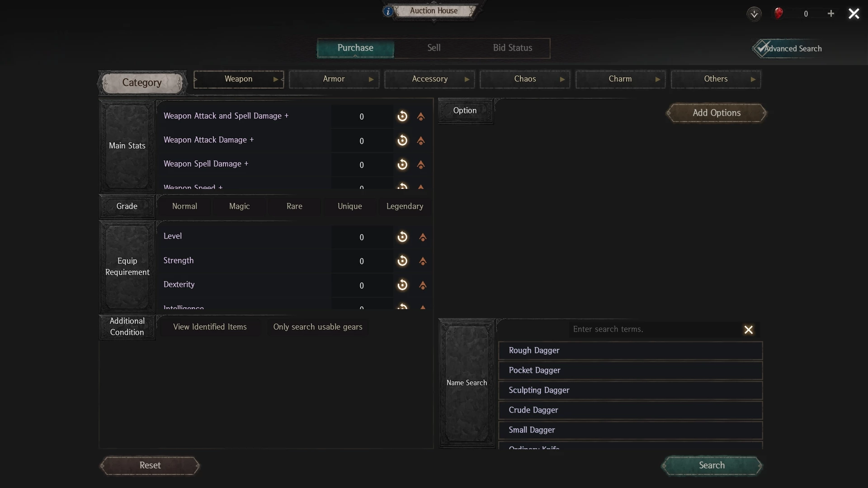Reset the Weapon Attack Damage value
Viewport: 868px width, 488px height.
tap(402, 141)
